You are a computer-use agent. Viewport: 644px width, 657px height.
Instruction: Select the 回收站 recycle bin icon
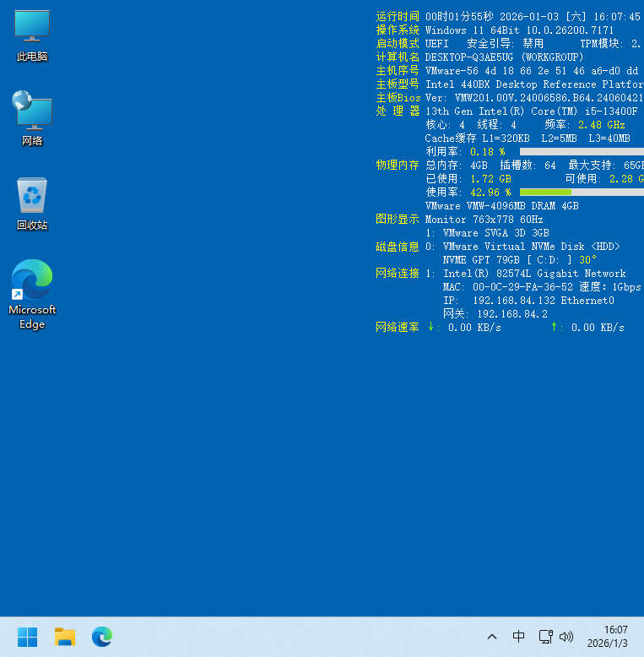click(x=32, y=203)
